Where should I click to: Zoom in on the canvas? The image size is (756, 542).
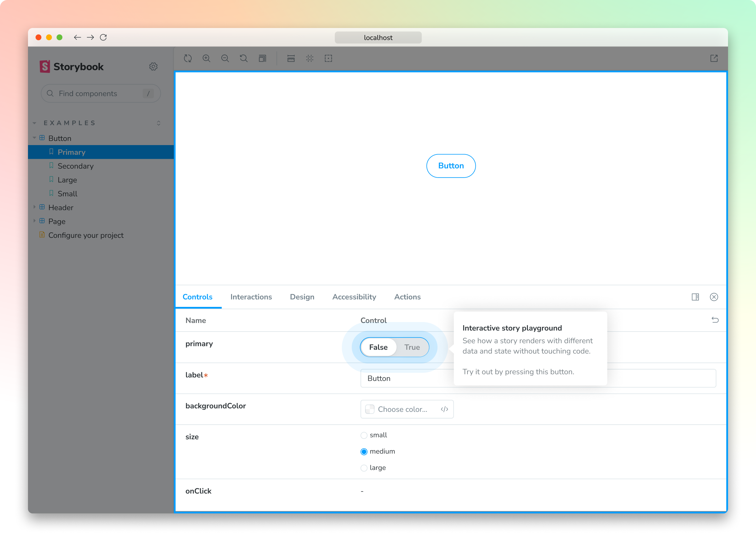[206, 58]
